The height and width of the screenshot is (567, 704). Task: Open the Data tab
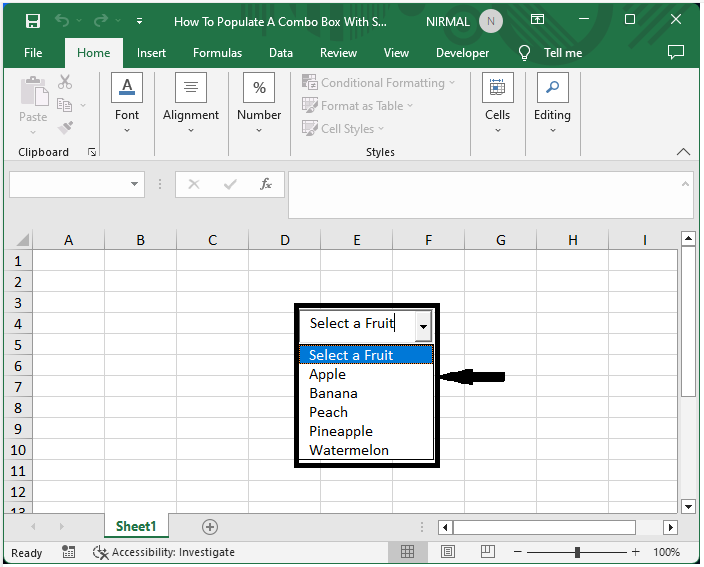click(281, 53)
